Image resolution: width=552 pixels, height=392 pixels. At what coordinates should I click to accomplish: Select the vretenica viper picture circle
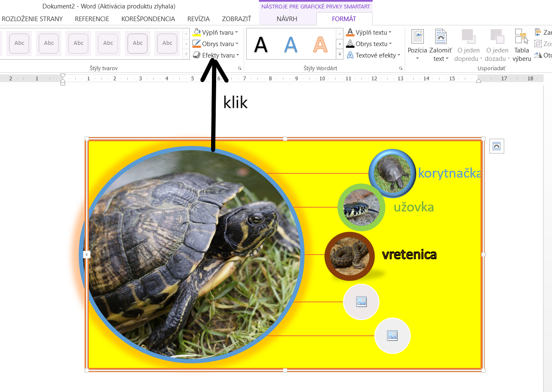(x=349, y=256)
